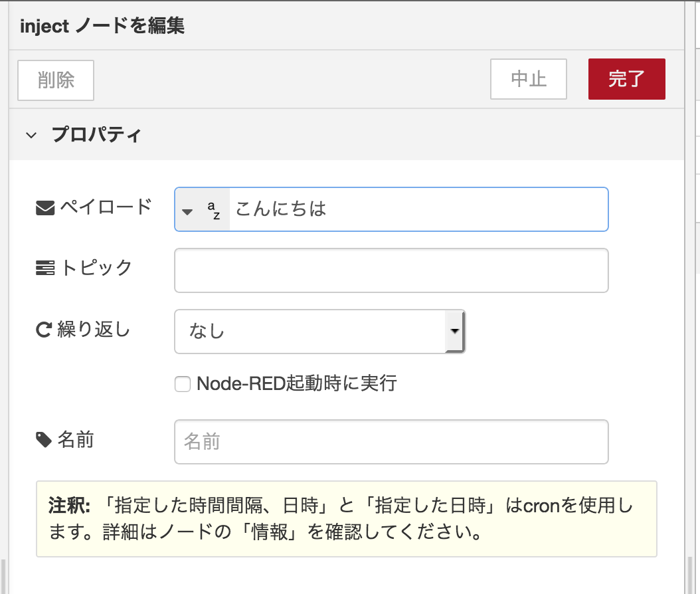
Task: Click the empty トピック input field
Action: coord(391,270)
